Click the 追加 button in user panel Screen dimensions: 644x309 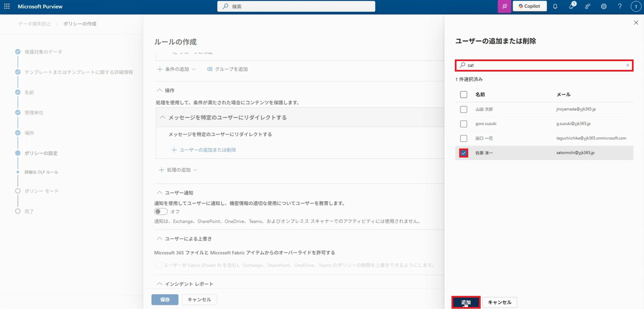pyautogui.click(x=466, y=302)
